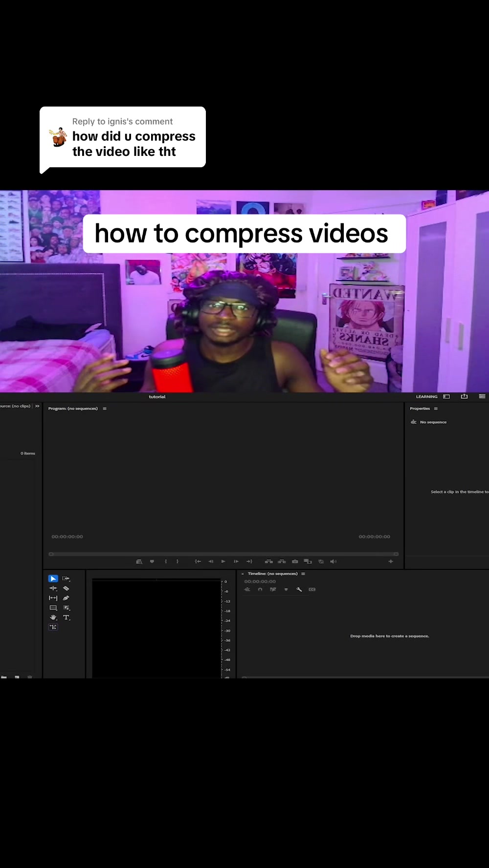Toggle Linked Selection in Timeline

(x=273, y=589)
